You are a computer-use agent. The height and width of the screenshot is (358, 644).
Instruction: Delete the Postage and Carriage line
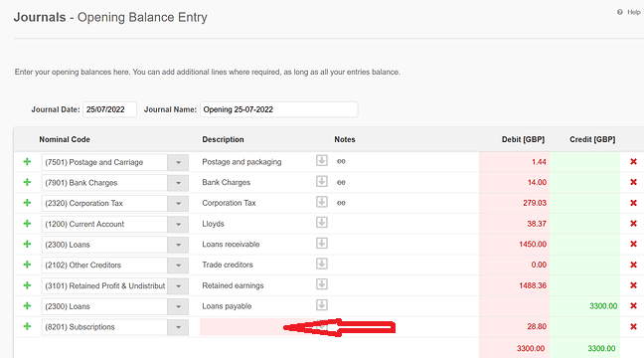coord(633,162)
